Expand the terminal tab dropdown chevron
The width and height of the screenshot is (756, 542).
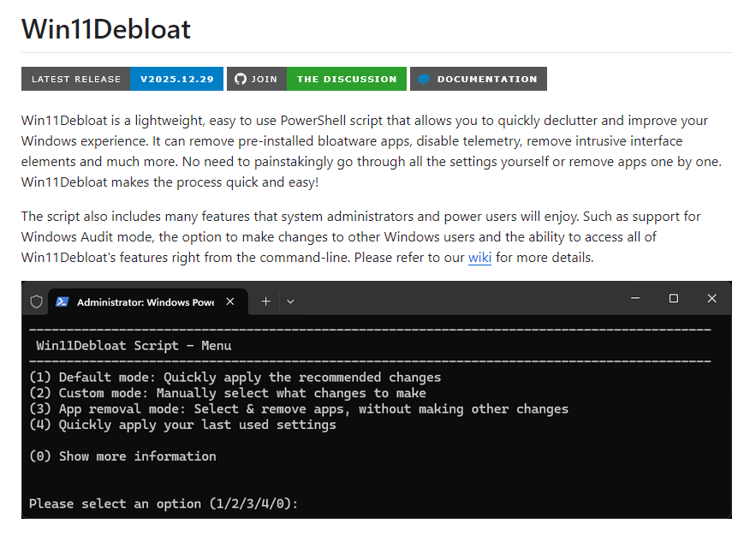pyautogui.click(x=290, y=301)
